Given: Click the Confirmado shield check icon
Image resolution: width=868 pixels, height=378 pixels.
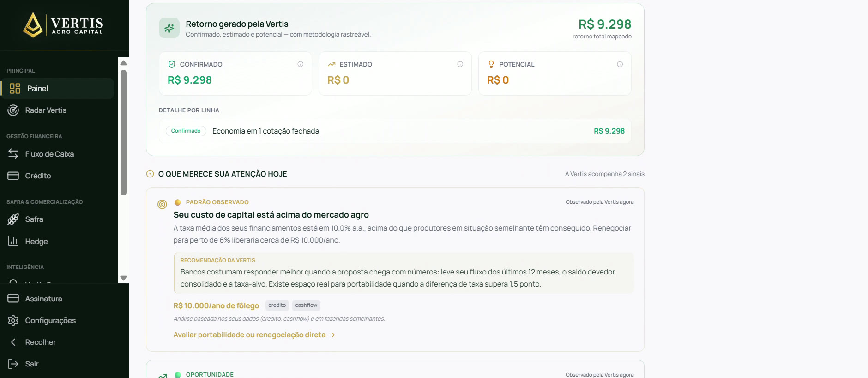Looking at the screenshot, I should click(x=172, y=64).
